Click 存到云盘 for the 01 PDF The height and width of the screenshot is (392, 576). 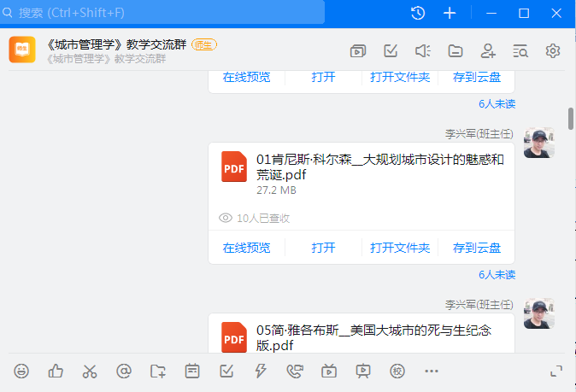coord(477,248)
